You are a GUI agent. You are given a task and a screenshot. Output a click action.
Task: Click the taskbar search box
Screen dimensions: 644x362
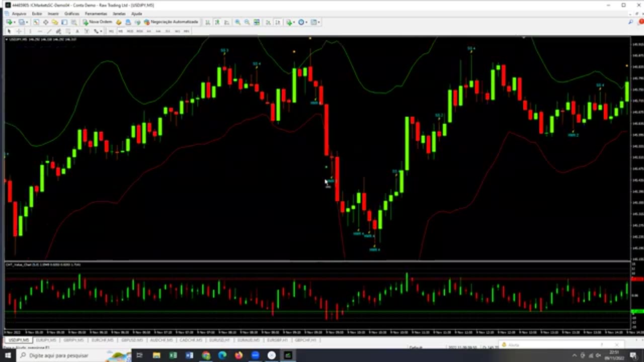point(73,355)
